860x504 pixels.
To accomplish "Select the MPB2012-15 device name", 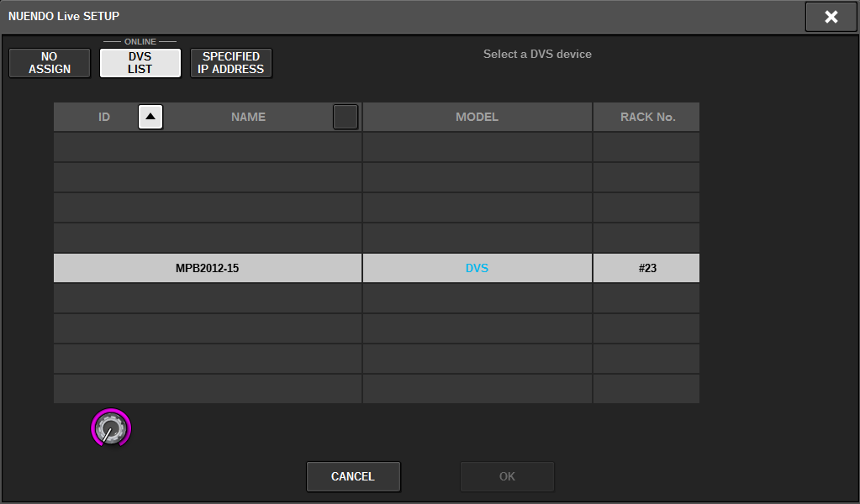I will point(207,268).
